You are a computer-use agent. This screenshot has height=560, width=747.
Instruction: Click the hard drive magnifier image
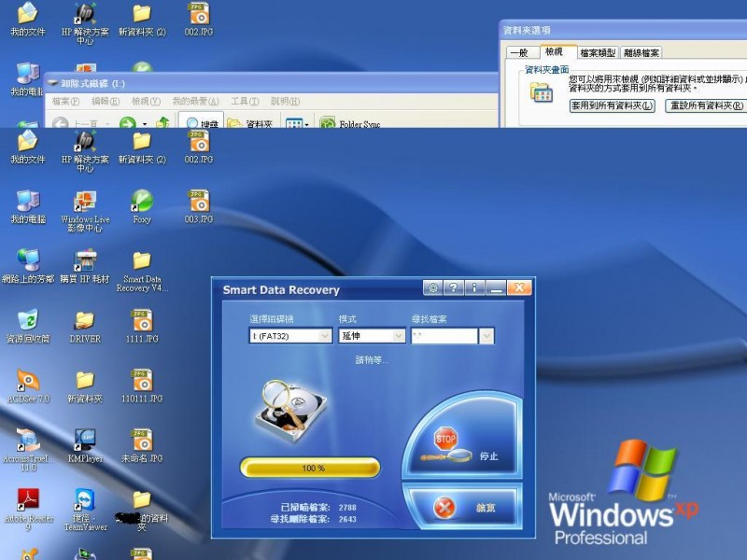tap(291, 411)
